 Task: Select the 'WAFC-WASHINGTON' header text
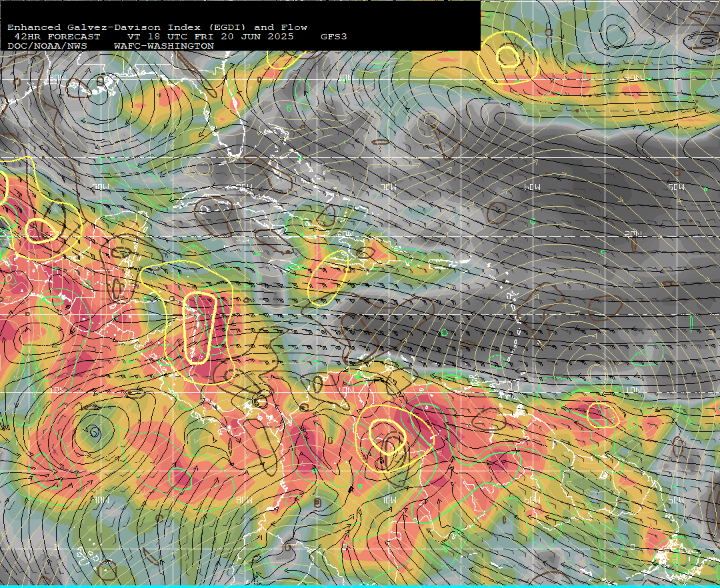(164, 47)
